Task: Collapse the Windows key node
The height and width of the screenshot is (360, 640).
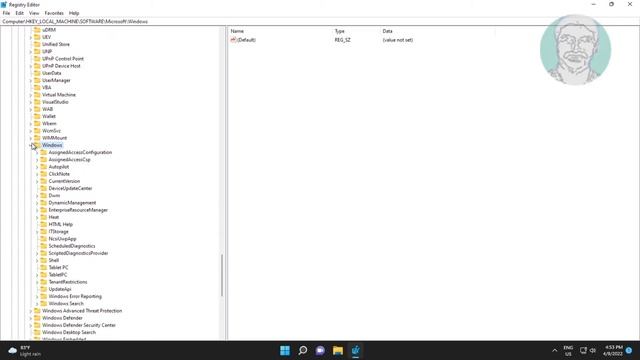Action: (31, 145)
